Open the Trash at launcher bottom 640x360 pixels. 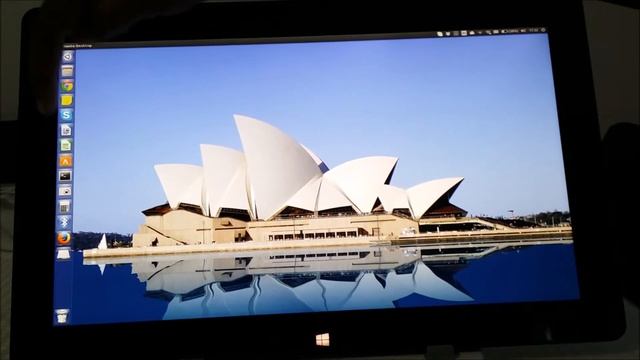click(x=62, y=316)
